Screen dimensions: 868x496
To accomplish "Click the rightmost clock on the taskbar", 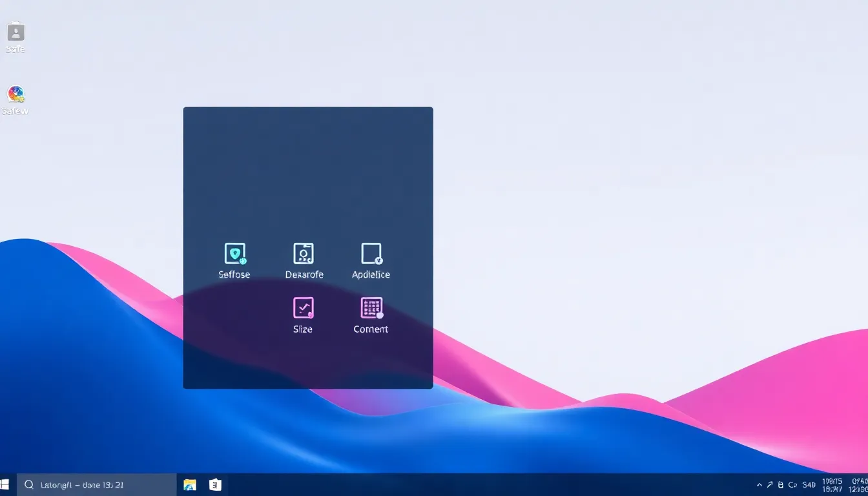I will click(860, 484).
